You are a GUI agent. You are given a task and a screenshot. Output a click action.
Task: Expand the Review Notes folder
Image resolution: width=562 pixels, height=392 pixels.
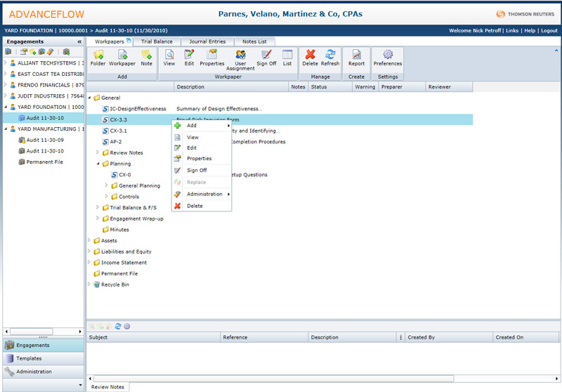tap(98, 152)
